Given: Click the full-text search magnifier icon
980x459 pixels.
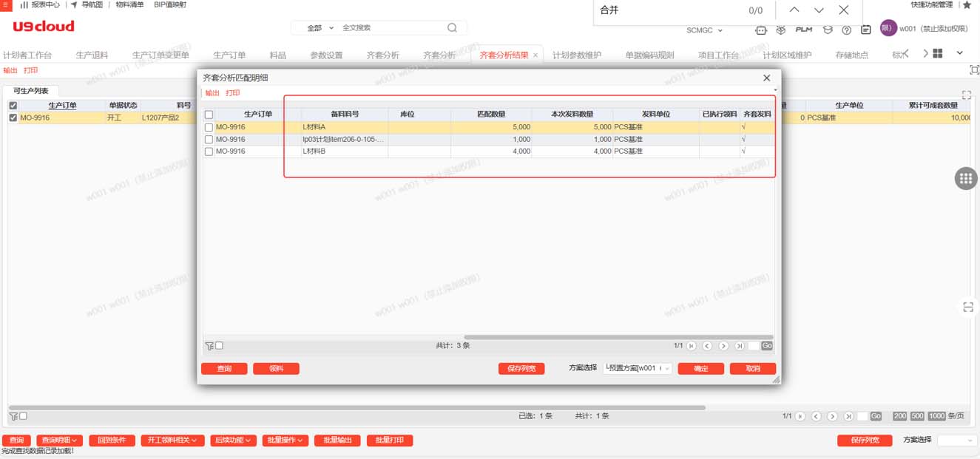Looking at the screenshot, I should click(452, 28).
